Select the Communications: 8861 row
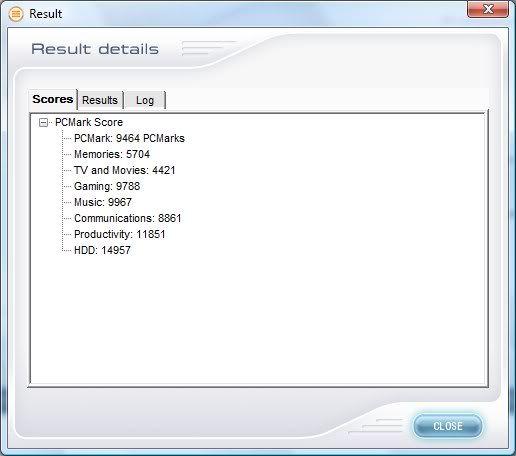The height and width of the screenshot is (456, 516). tap(128, 218)
